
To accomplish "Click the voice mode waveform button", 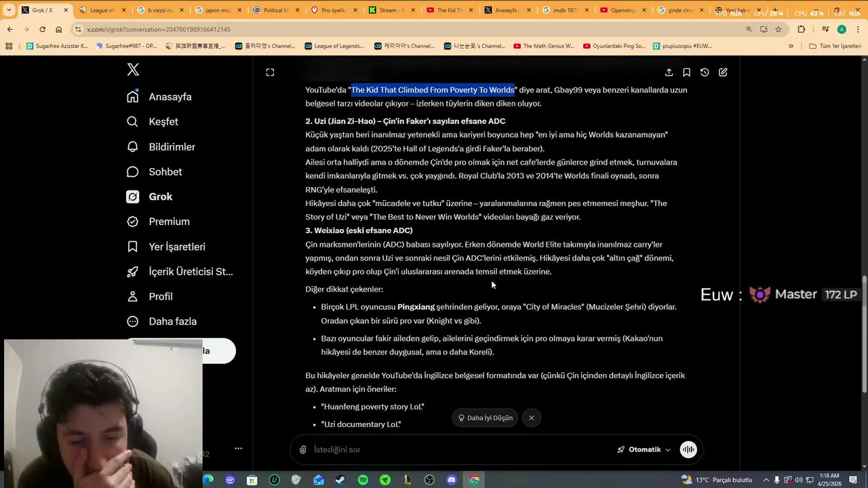I will [688, 449].
